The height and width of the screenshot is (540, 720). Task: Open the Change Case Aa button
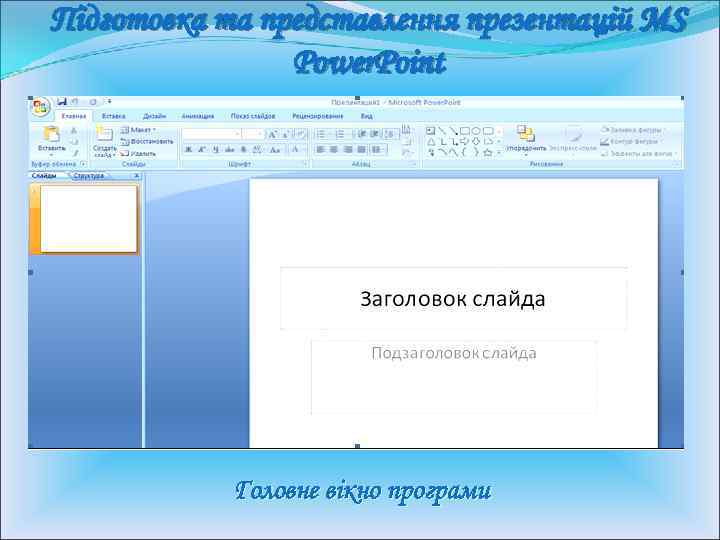tap(275, 150)
